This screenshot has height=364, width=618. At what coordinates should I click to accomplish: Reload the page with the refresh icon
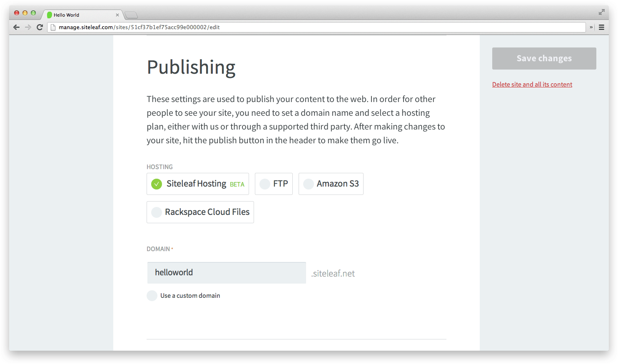[40, 27]
